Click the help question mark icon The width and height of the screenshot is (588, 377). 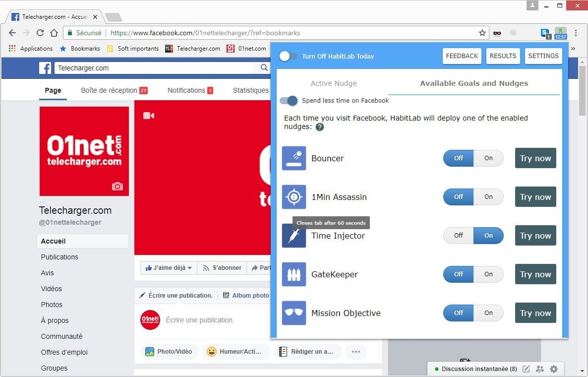(x=320, y=127)
